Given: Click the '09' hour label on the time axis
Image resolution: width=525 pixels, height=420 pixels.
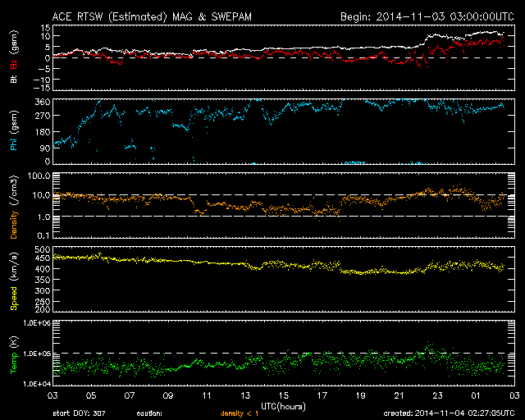Looking at the screenshot, I should coord(168,395).
